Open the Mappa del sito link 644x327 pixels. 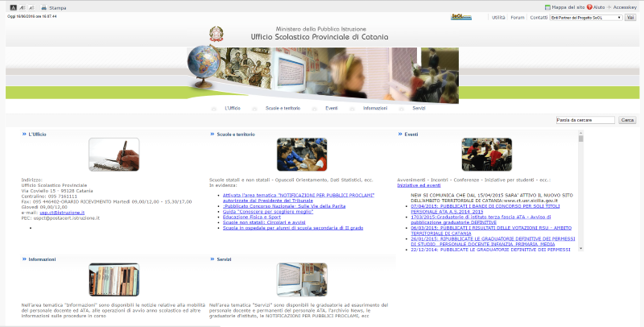(568, 7)
